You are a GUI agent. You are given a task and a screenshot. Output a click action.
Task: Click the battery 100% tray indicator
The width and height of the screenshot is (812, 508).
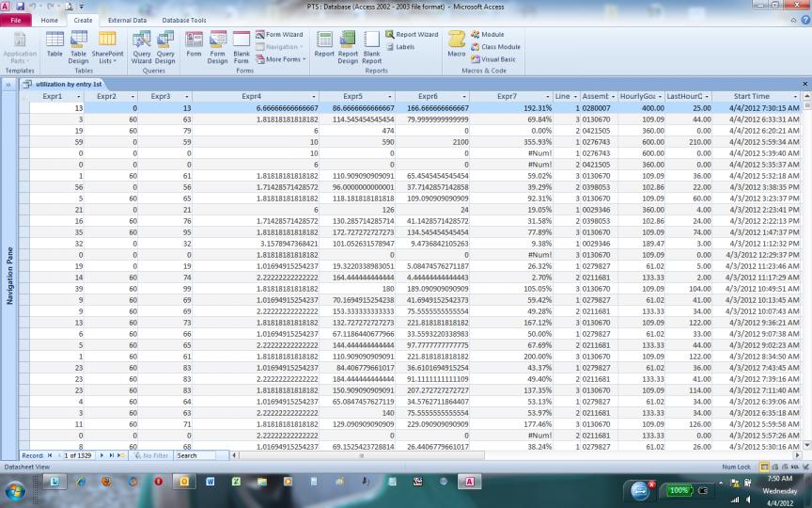click(x=679, y=490)
